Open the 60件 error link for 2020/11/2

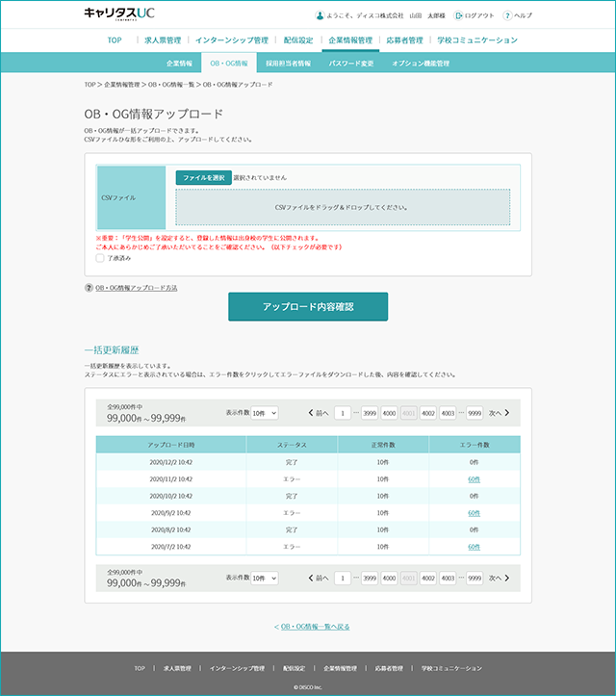[x=475, y=478]
